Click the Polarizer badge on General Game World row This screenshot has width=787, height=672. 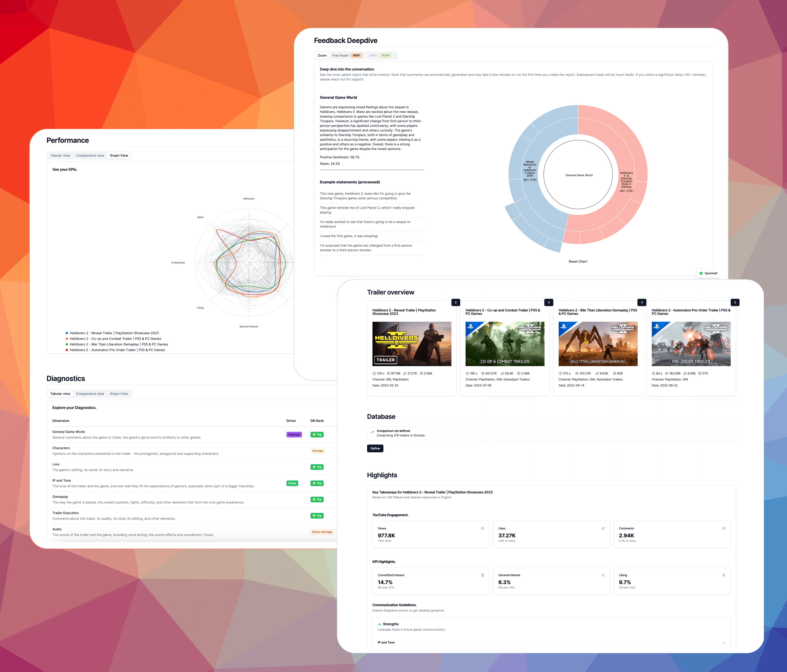(x=294, y=435)
